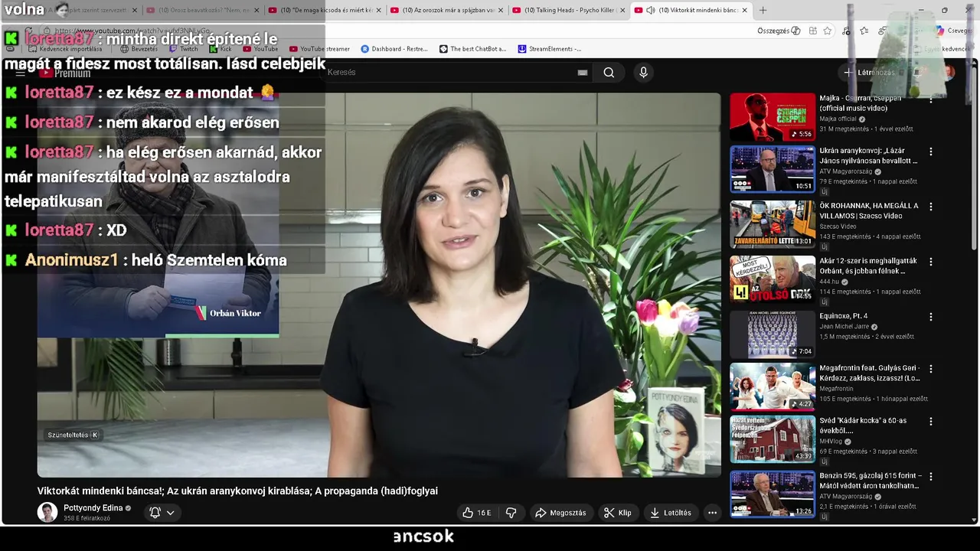Open options for the Megafrontin feat. Gulyás Geri video
Viewport: 980px width, 551px height.
931,369
